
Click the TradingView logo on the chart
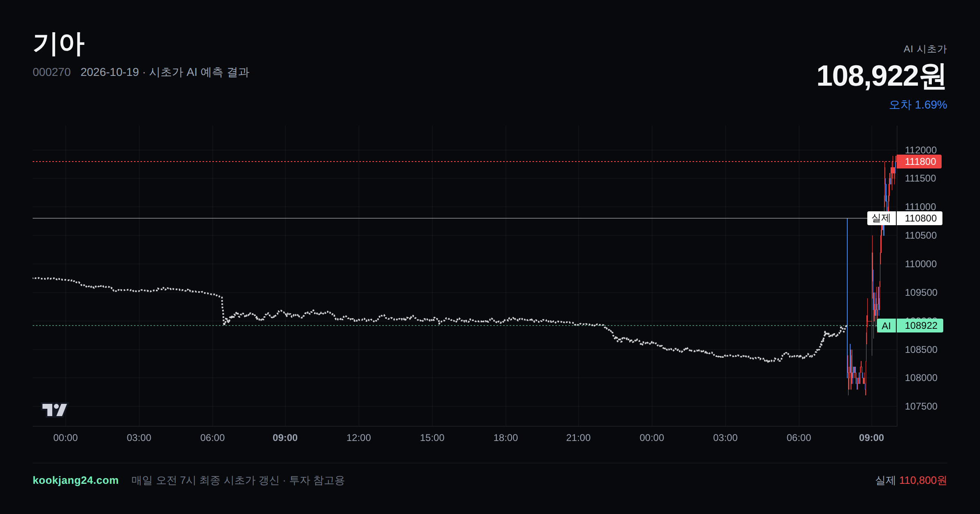tap(54, 410)
